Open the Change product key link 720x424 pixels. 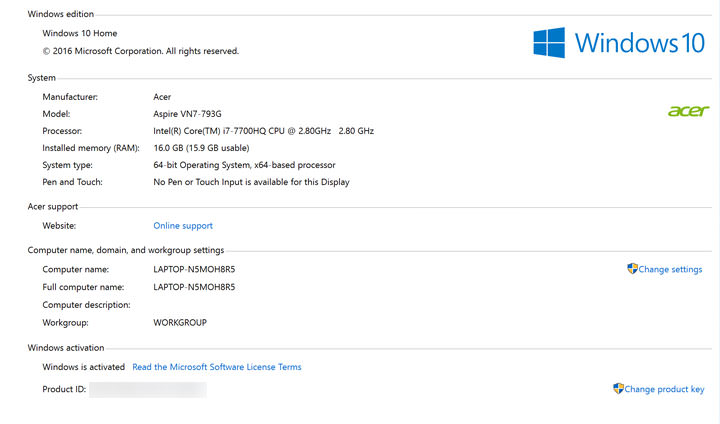(x=664, y=389)
